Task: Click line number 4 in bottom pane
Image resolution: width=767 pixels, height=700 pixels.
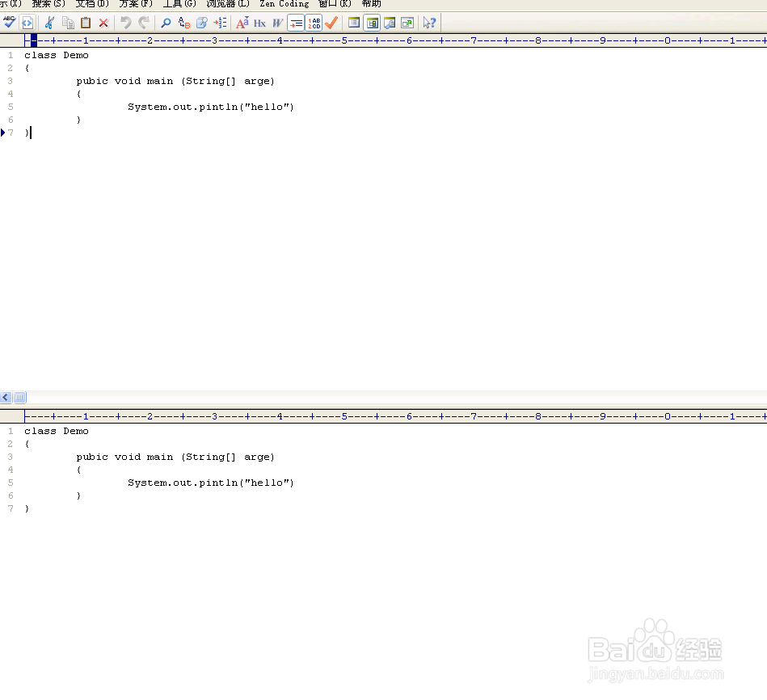Action: tap(11, 470)
